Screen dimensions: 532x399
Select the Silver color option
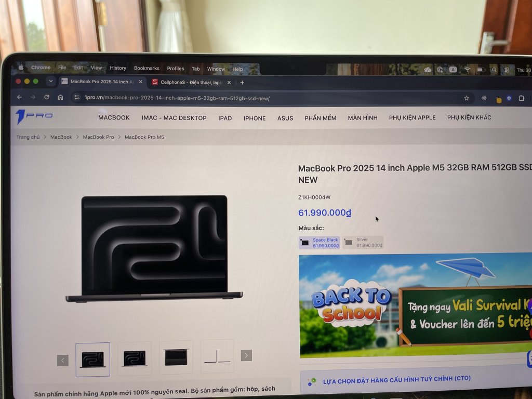coord(363,242)
